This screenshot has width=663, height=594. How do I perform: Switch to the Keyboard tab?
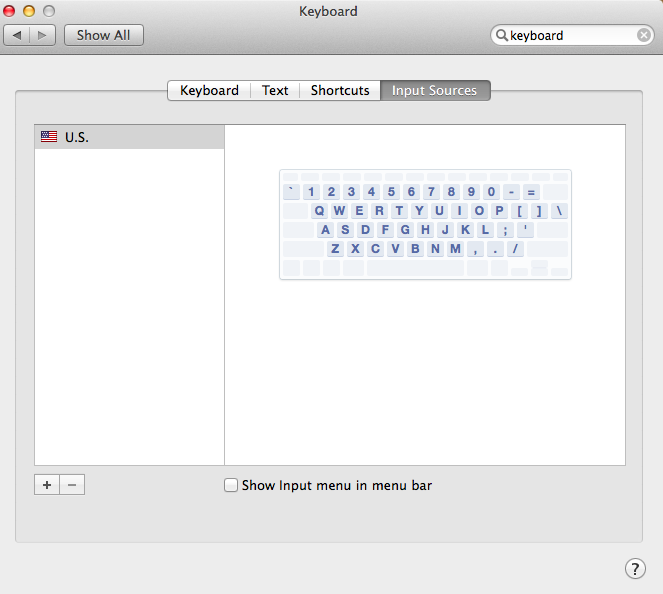209,90
